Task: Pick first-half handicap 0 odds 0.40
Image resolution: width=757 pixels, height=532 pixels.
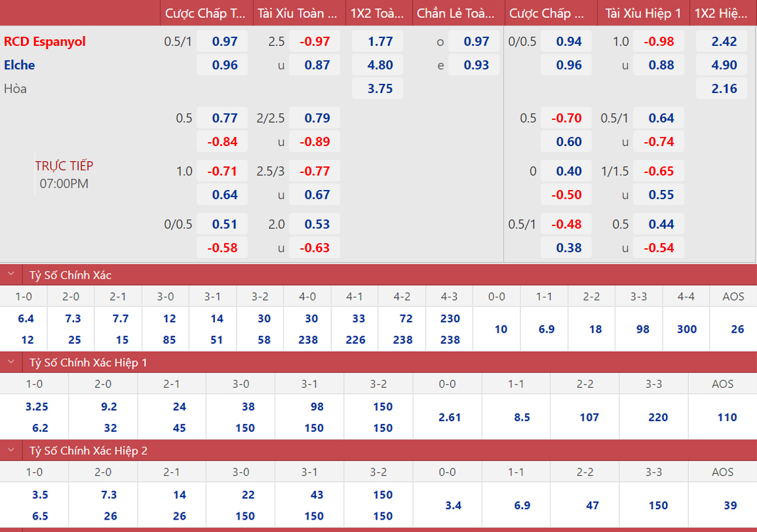Action: tap(566, 172)
